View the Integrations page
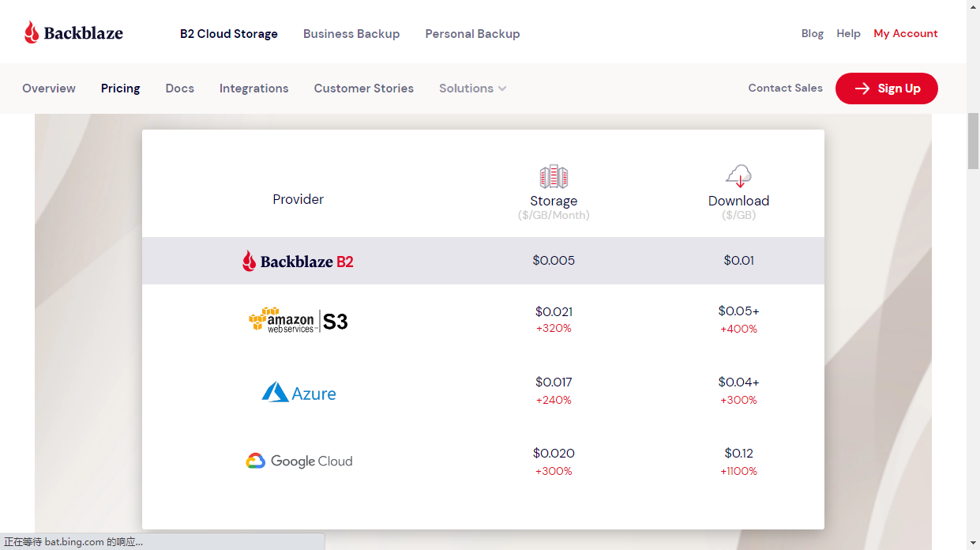This screenshot has height=550, width=980. coord(253,89)
